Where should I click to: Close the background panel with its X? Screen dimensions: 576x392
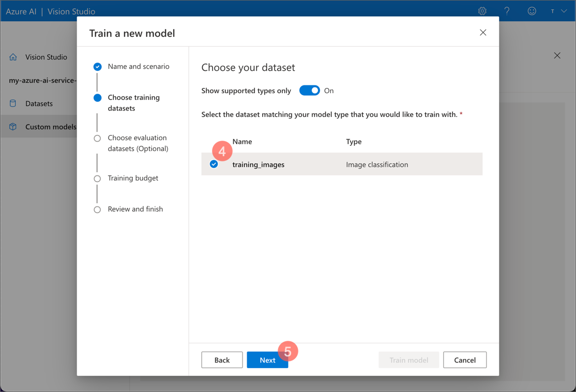(x=557, y=55)
